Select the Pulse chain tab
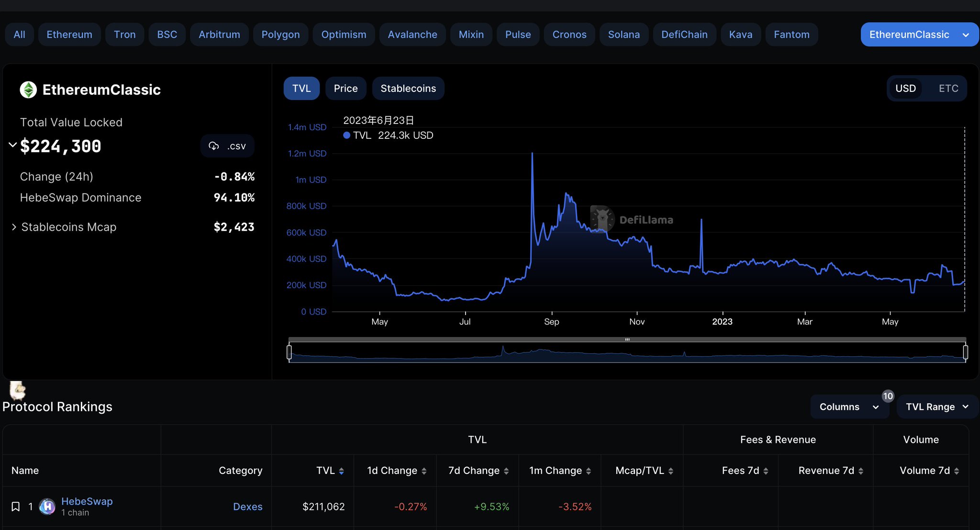Image resolution: width=980 pixels, height=530 pixels. [x=518, y=34]
